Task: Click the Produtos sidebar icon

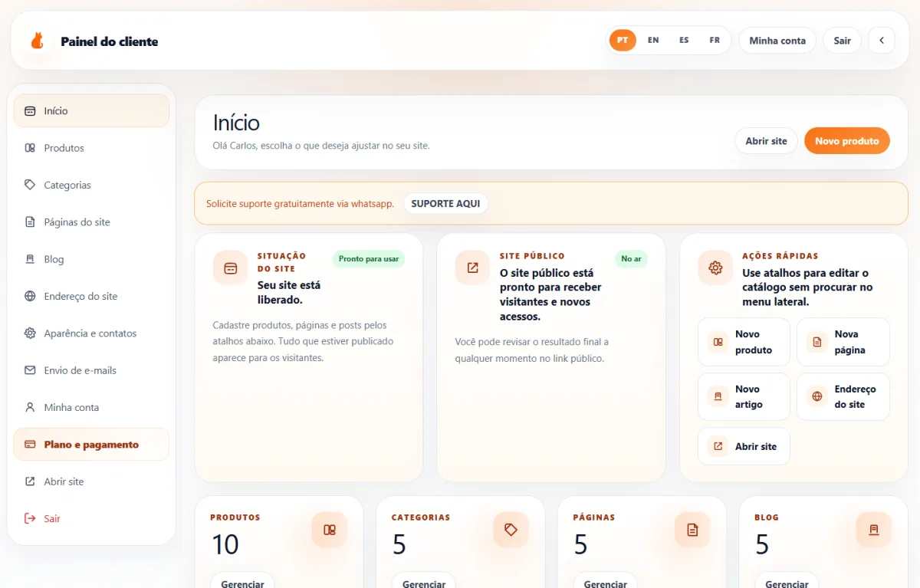Action: click(x=30, y=148)
